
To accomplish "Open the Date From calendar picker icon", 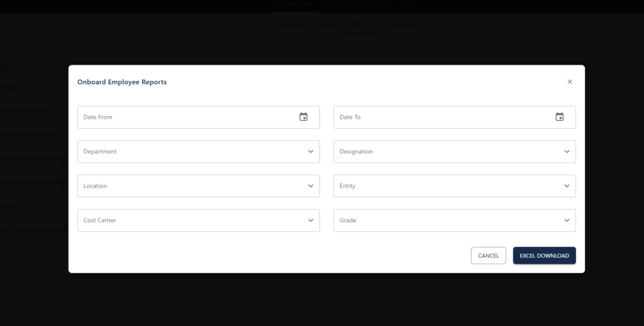I will click(303, 117).
